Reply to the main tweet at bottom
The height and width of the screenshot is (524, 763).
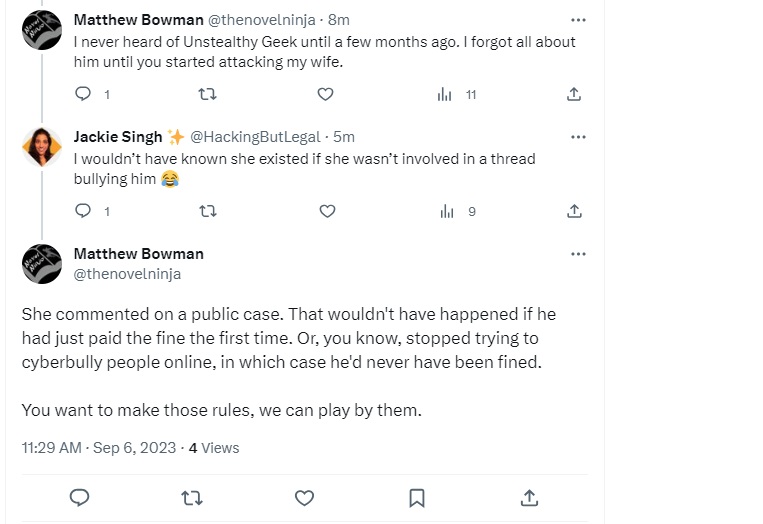[x=80, y=497]
